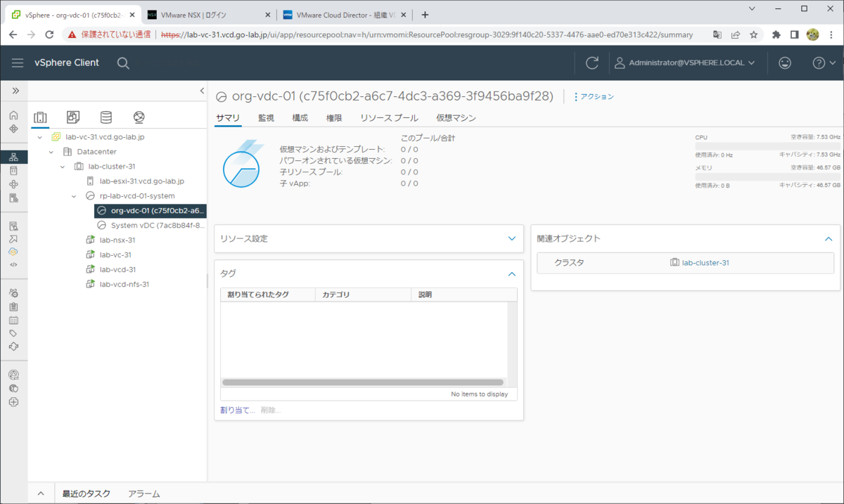Open the アラーム tab
The image size is (844, 504).
click(x=144, y=493)
